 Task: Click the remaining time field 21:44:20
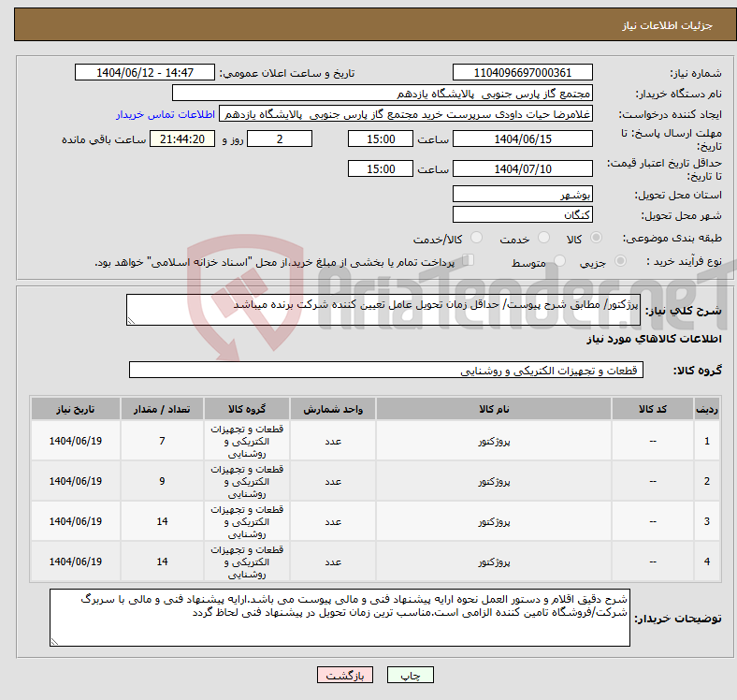tap(182, 139)
